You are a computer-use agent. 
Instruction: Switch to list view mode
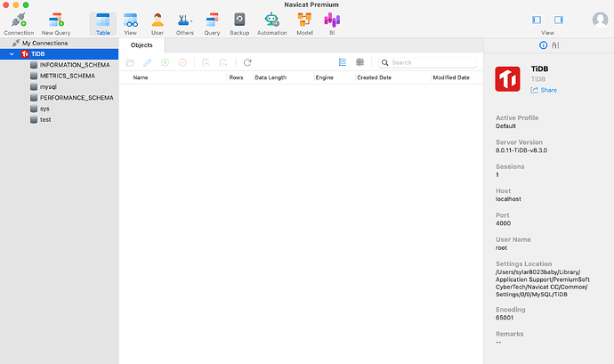click(x=343, y=62)
